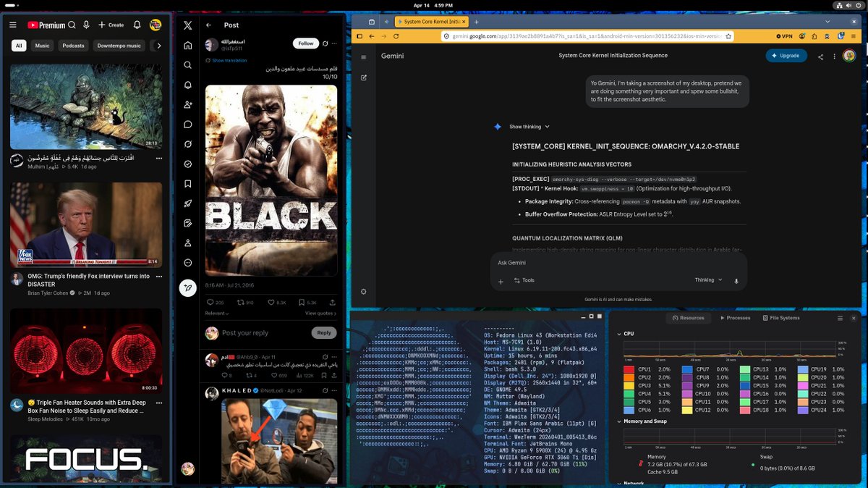Screen dimensions: 868x488
Task: Click the YouTube Create button
Action: pos(111,25)
